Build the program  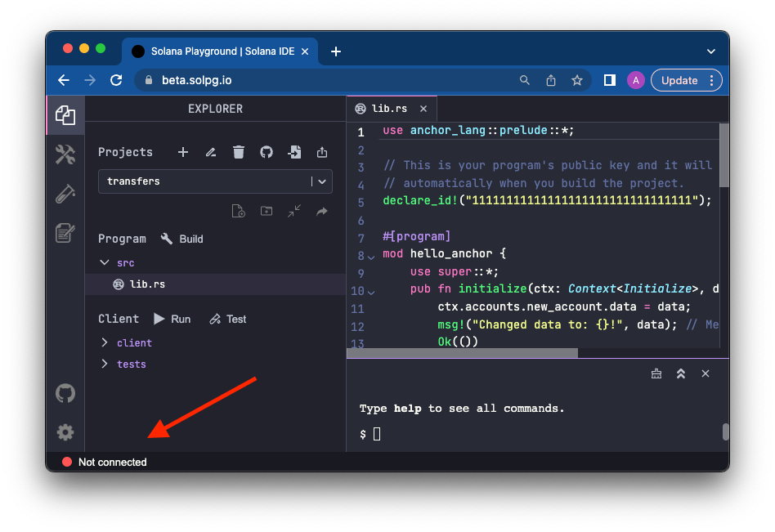point(181,239)
